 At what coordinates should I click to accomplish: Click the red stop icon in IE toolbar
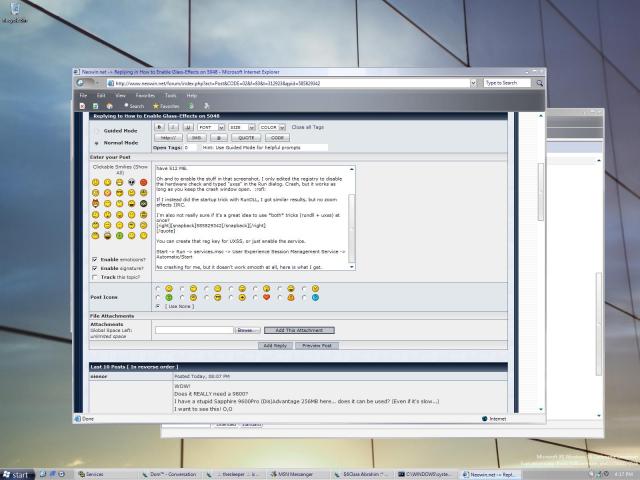82,106
